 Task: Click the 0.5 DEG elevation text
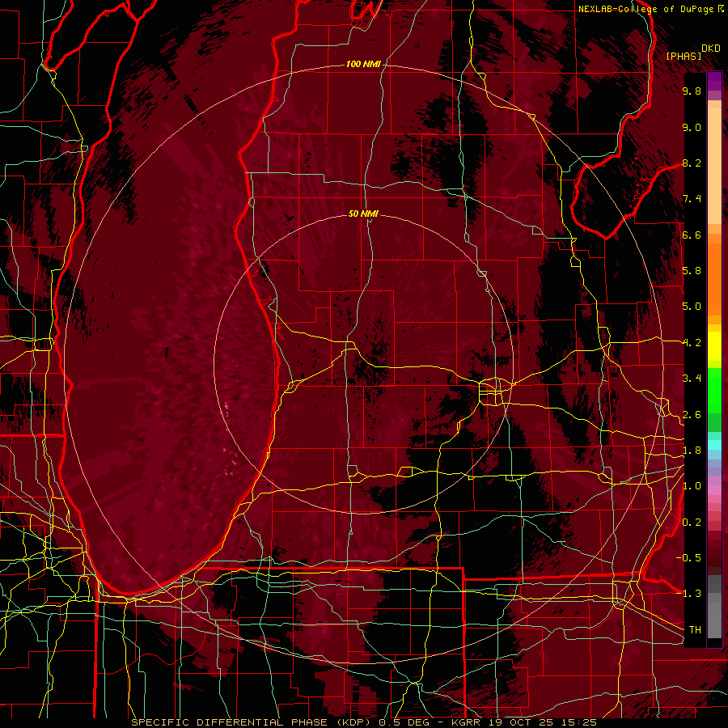[x=403, y=722]
